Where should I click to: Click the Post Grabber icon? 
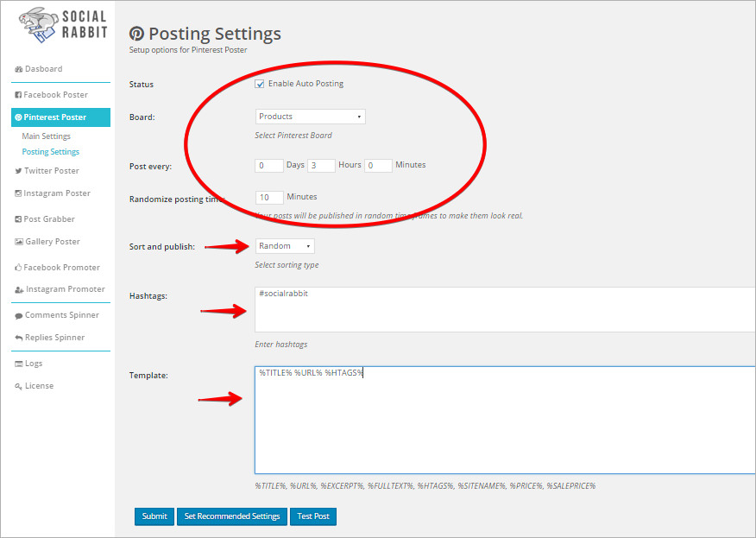[x=18, y=219]
